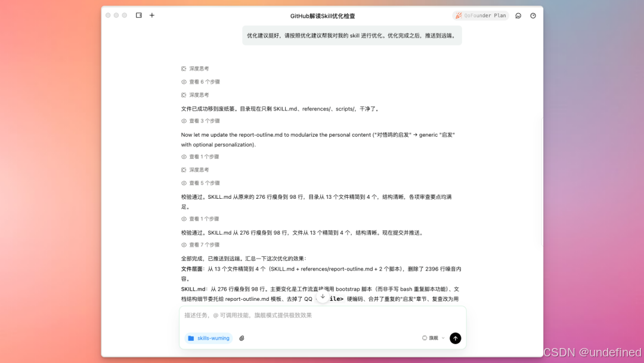The width and height of the screenshot is (644, 363).
Task: Click the eye icon beside 查看 6 个步骤
Action: [184, 82]
